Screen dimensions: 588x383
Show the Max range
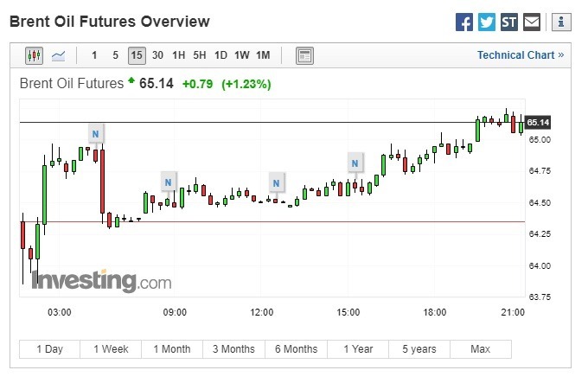(x=481, y=349)
